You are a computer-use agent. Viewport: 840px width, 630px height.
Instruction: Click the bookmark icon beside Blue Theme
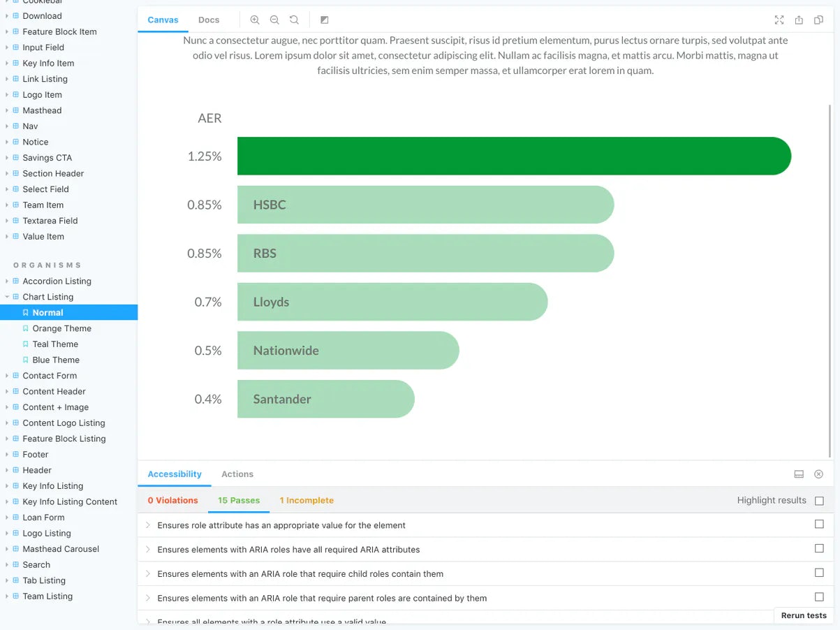pyautogui.click(x=26, y=360)
